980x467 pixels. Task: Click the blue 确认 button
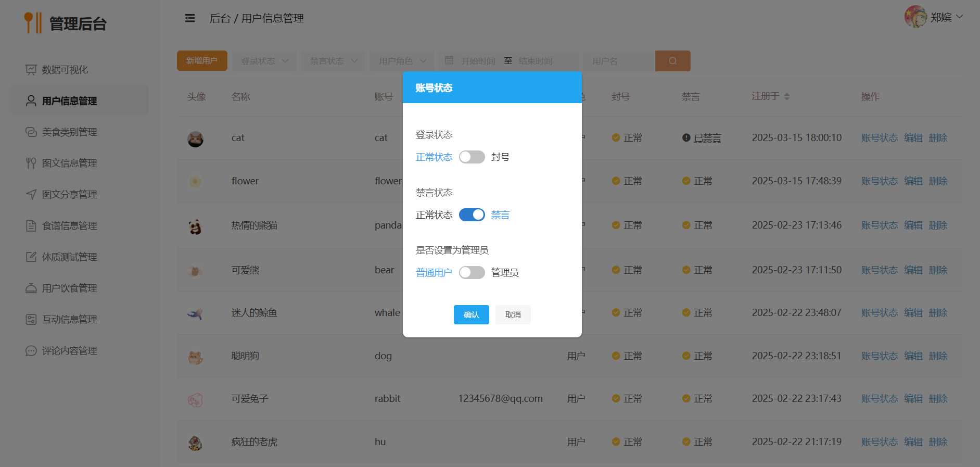click(472, 315)
